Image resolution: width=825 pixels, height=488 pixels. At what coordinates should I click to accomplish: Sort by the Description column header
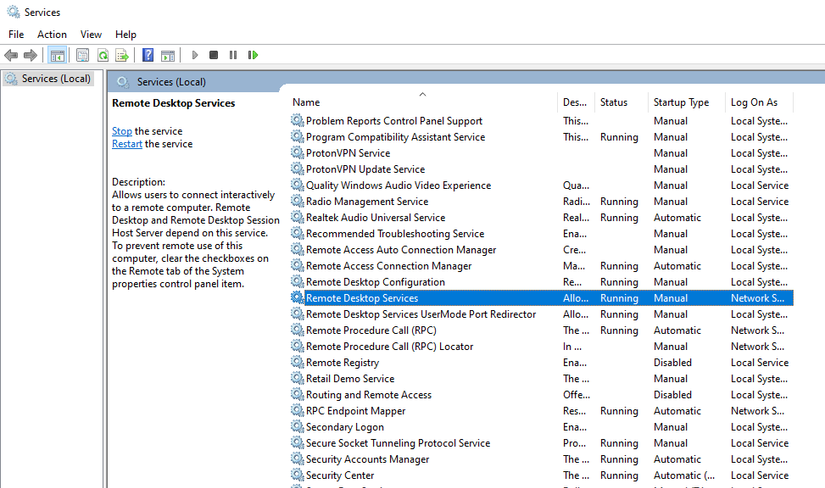(576, 102)
